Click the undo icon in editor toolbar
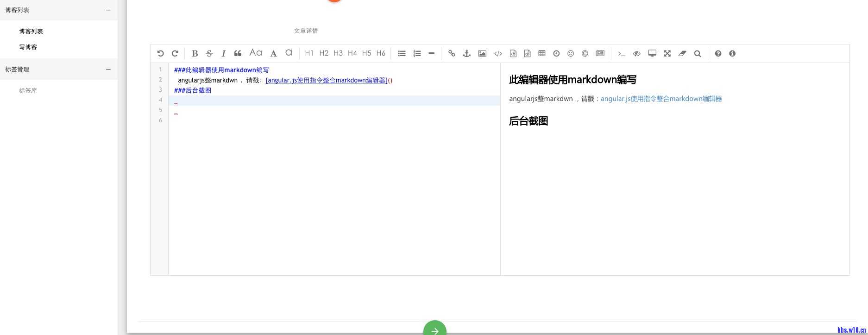 [x=160, y=53]
